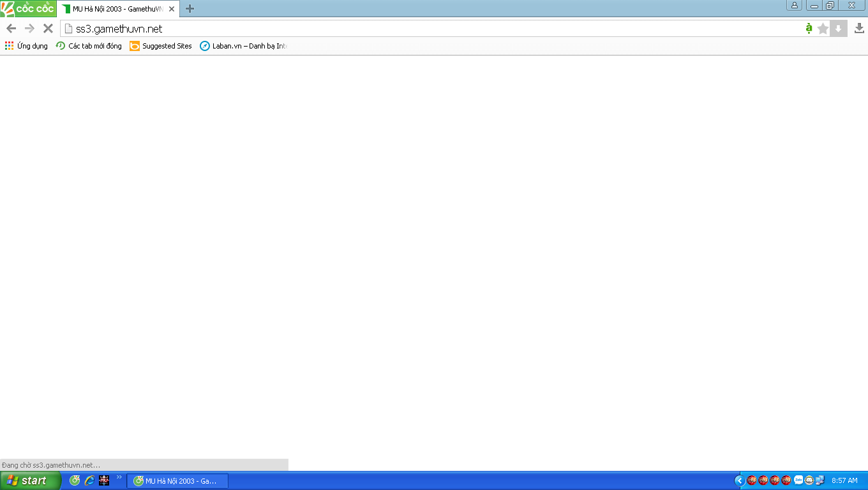The width and height of the screenshot is (868, 490).
Task: Click the loading status text at bottom
Action: point(51,465)
